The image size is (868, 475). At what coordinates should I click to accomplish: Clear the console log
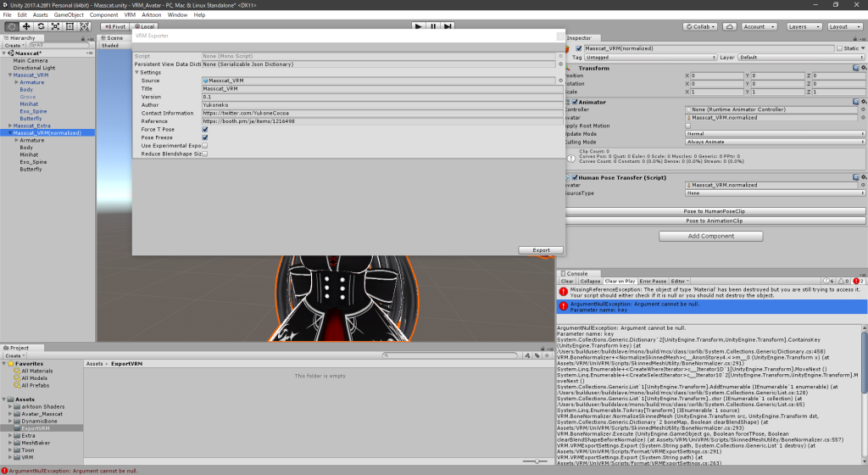pos(567,282)
